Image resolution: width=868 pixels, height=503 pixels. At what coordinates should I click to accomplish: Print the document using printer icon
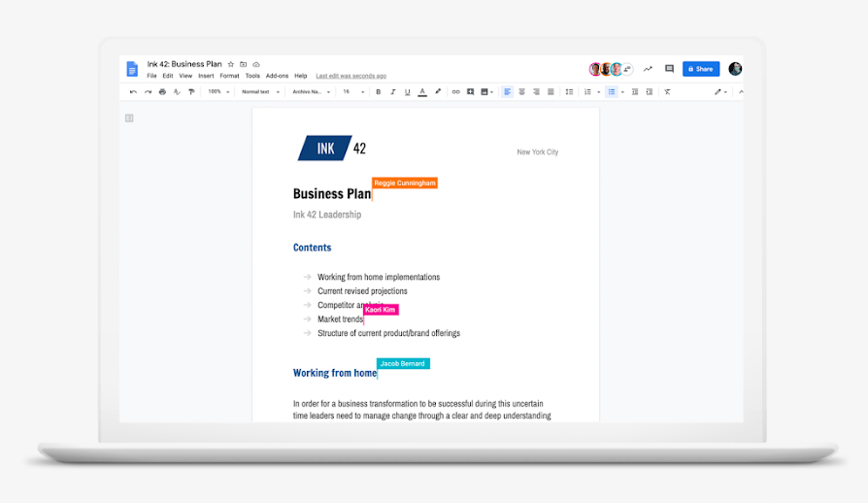tap(162, 92)
